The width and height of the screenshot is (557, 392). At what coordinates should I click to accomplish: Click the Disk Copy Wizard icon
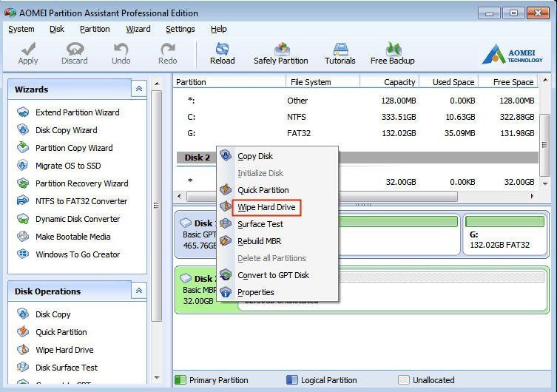(x=23, y=130)
